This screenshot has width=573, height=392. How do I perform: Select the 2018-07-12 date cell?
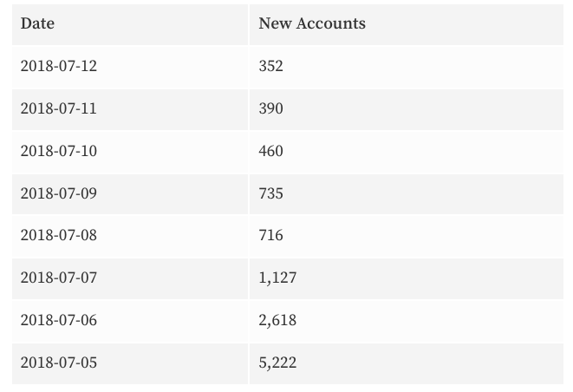pos(59,66)
